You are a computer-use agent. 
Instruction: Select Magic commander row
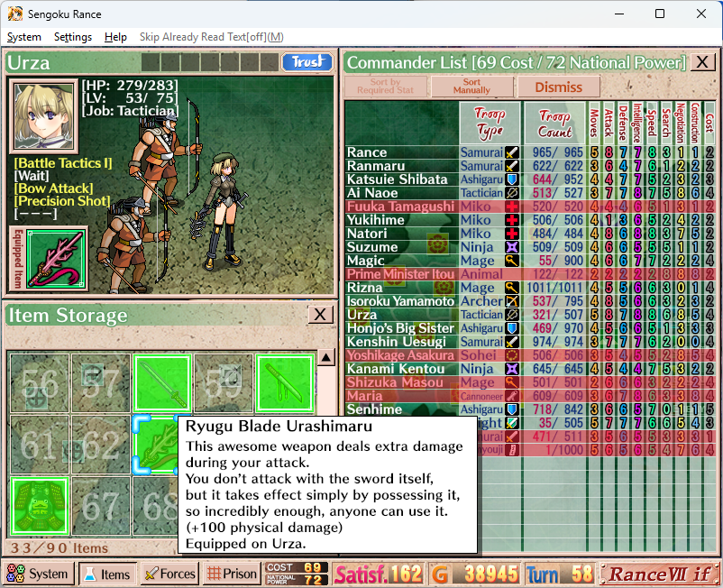(530, 261)
